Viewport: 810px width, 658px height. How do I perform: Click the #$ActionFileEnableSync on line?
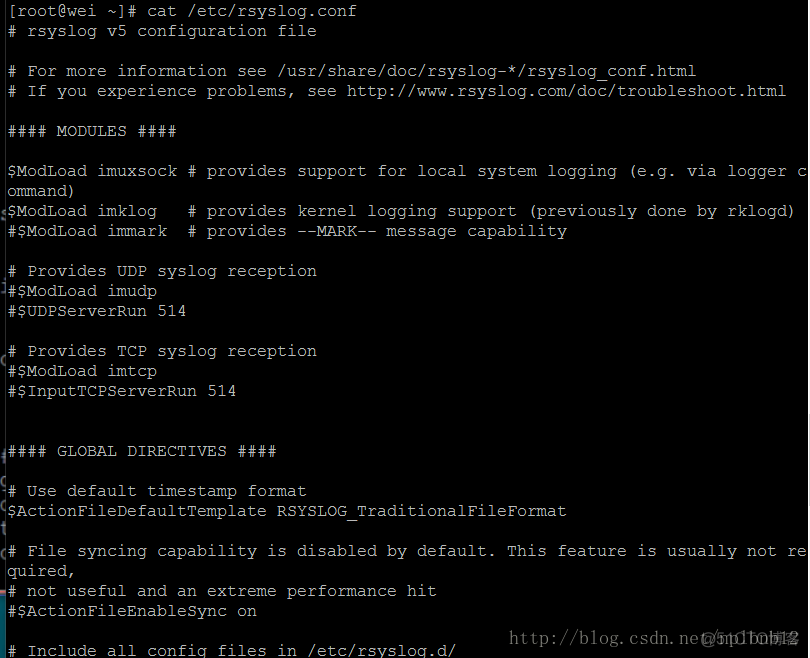click(x=132, y=612)
